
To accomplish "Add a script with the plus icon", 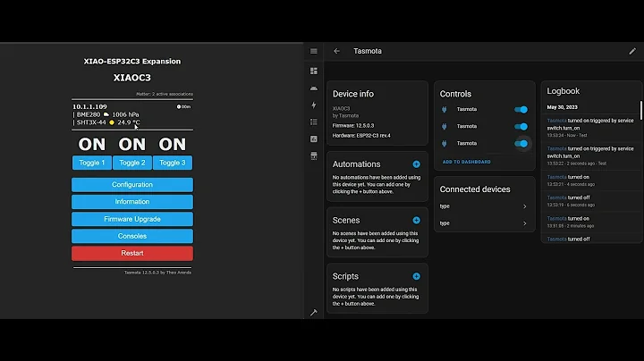I will coord(416,276).
